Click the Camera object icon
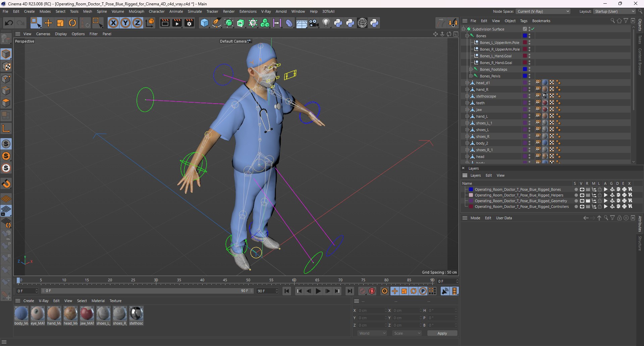 coord(314,23)
